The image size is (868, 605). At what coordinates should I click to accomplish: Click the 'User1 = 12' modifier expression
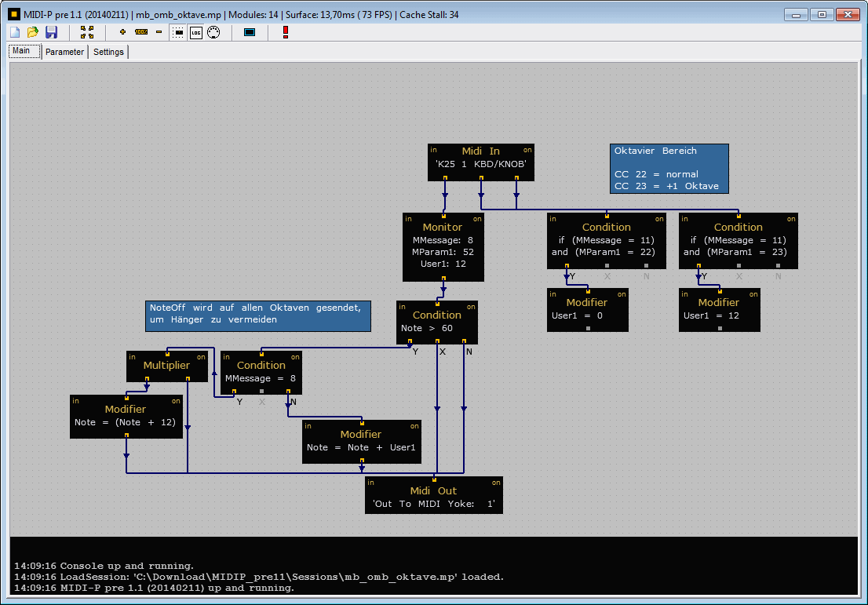tap(711, 315)
